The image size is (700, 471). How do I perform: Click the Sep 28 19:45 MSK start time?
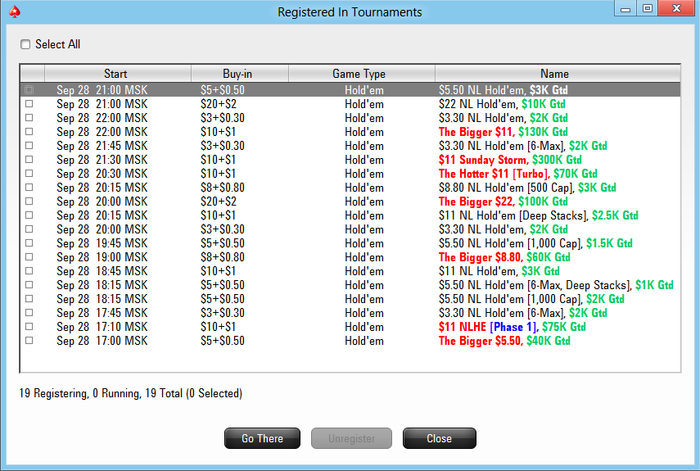(102, 243)
